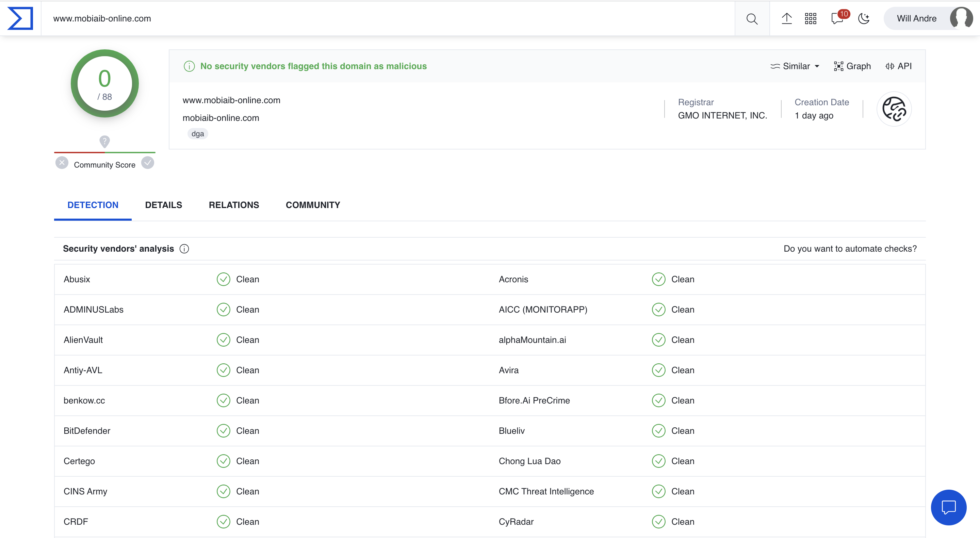Image resolution: width=980 pixels, height=538 pixels.
Task: Click the globe link domain icon
Action: tap(894, 109)
